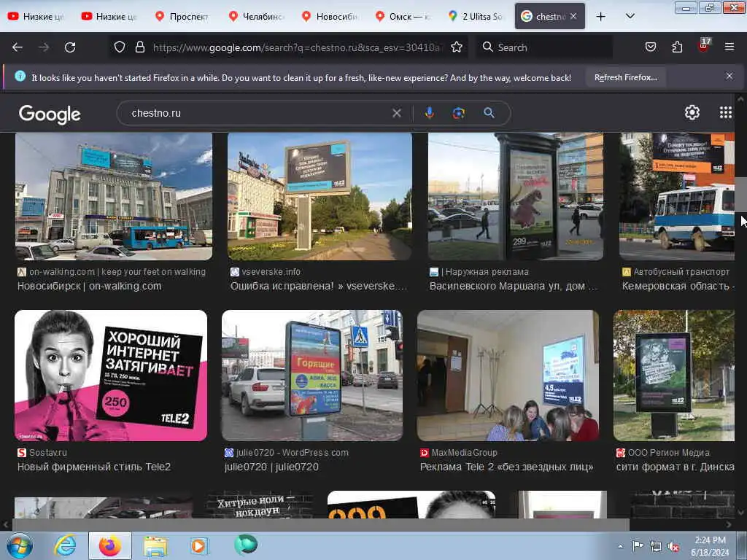Close the chestno Google tab
Viewport: 747px width, 560px height.
pyautogui.click(x=573, y=16)
